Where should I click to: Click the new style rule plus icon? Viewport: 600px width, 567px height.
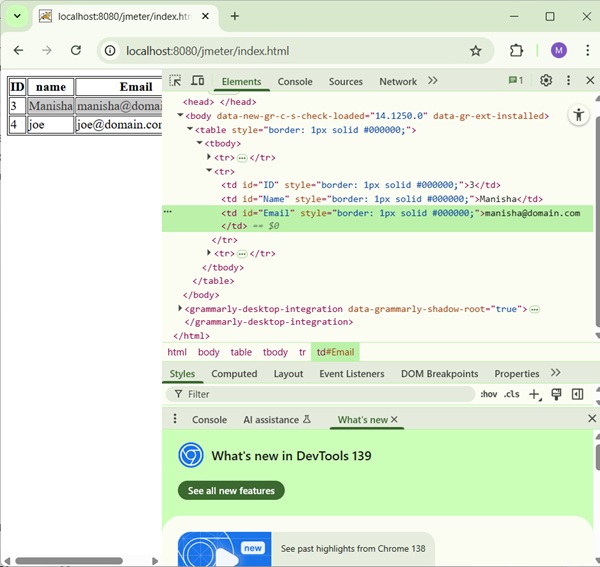(x=535, y=395)
